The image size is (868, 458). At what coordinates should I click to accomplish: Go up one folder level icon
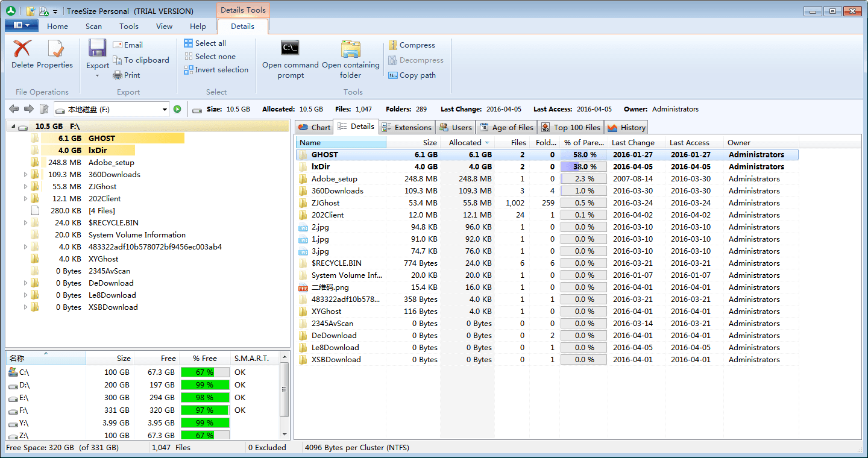[x=43, y=109]
